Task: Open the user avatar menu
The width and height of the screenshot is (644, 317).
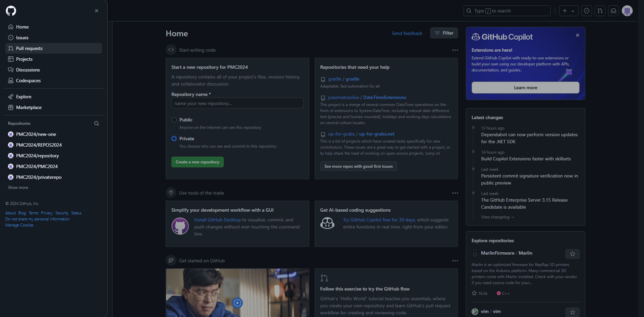Action: pyautogui.click(x=627, y=11)
